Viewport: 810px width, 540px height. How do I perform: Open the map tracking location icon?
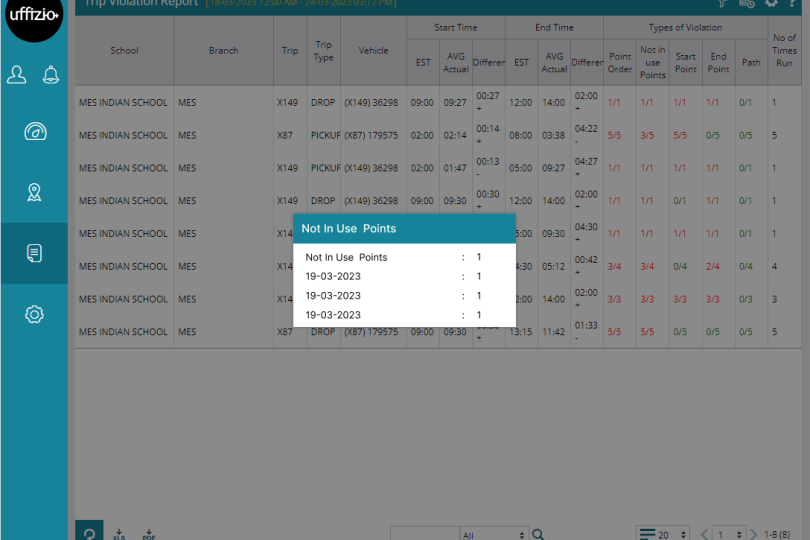pyautogui.click(x=34, y=193)
